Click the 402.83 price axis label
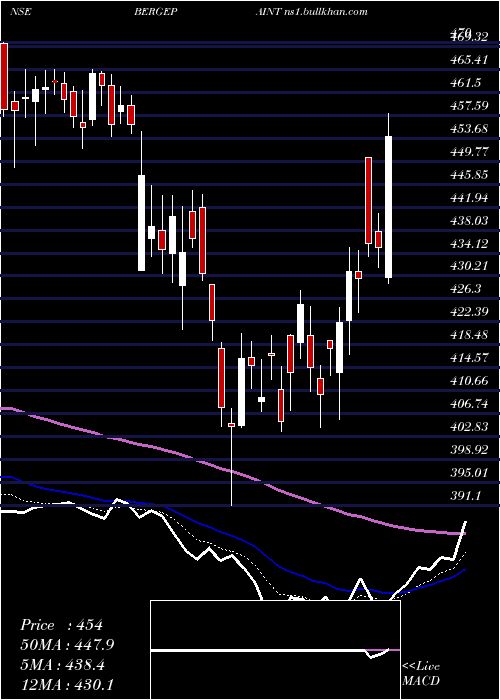The image size is (500, 700). 469,427
